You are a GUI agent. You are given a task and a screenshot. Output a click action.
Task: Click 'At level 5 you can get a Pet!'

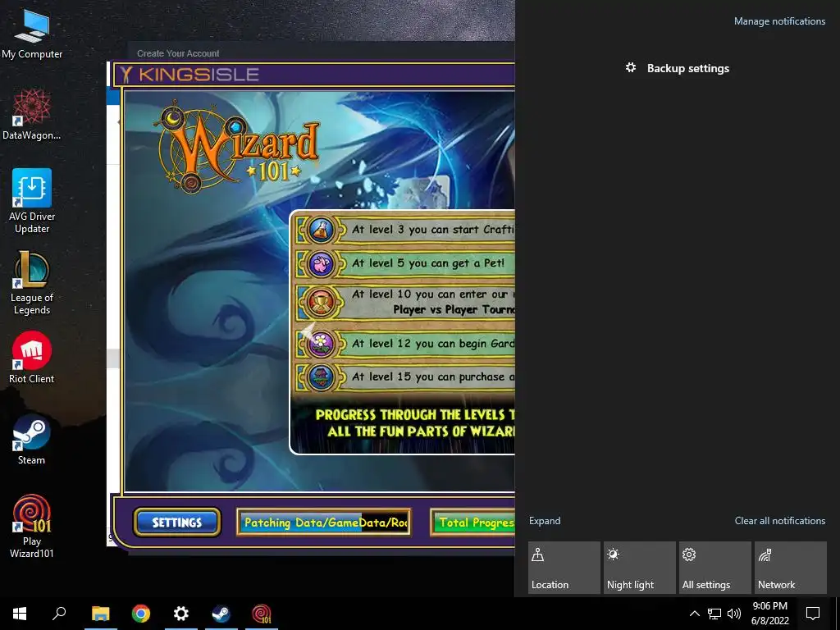(x=428, y=263)
